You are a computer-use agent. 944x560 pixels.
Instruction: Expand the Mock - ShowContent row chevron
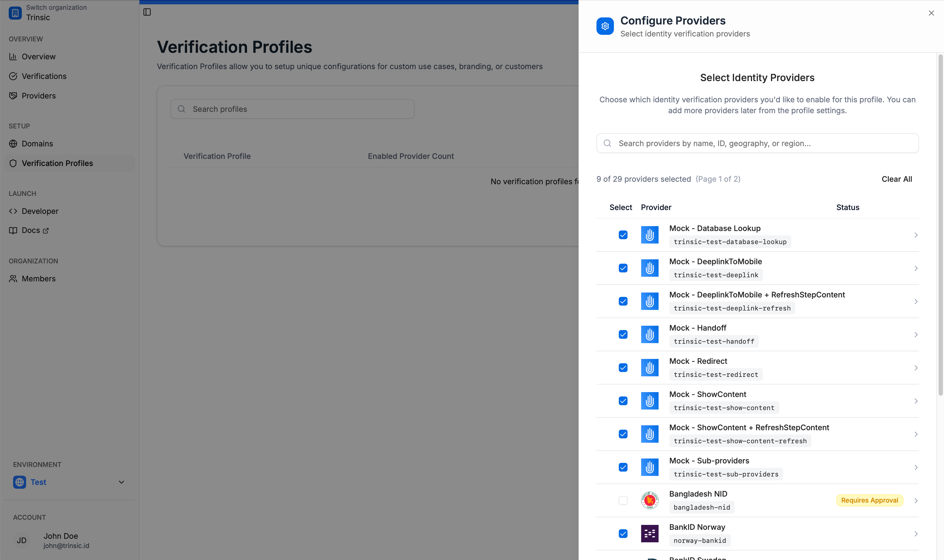(x=916, y=401)
